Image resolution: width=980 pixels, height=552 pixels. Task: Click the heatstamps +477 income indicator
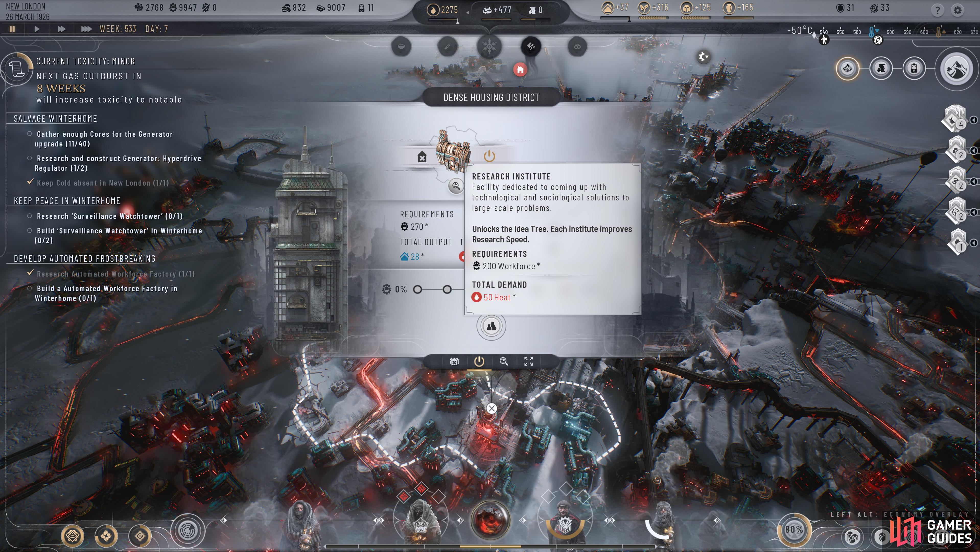tap(497, 10)
